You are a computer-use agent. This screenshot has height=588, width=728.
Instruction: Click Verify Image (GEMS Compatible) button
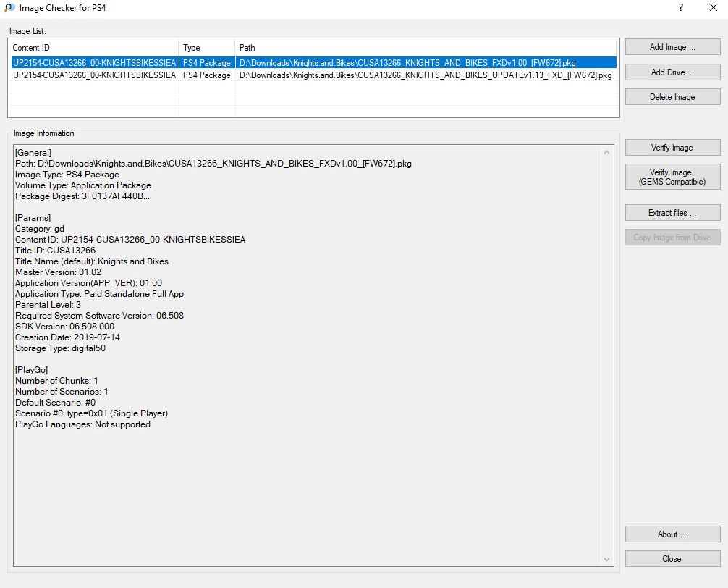[x=672, y=177]
